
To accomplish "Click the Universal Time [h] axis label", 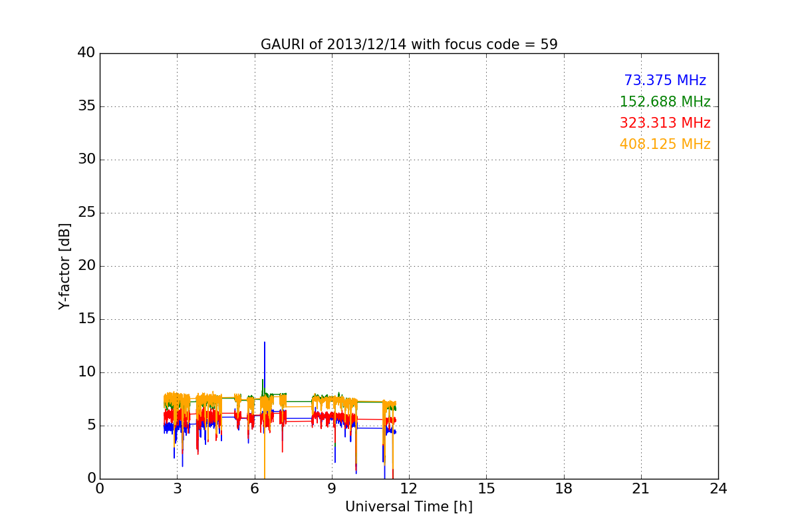I will (409, 507).
